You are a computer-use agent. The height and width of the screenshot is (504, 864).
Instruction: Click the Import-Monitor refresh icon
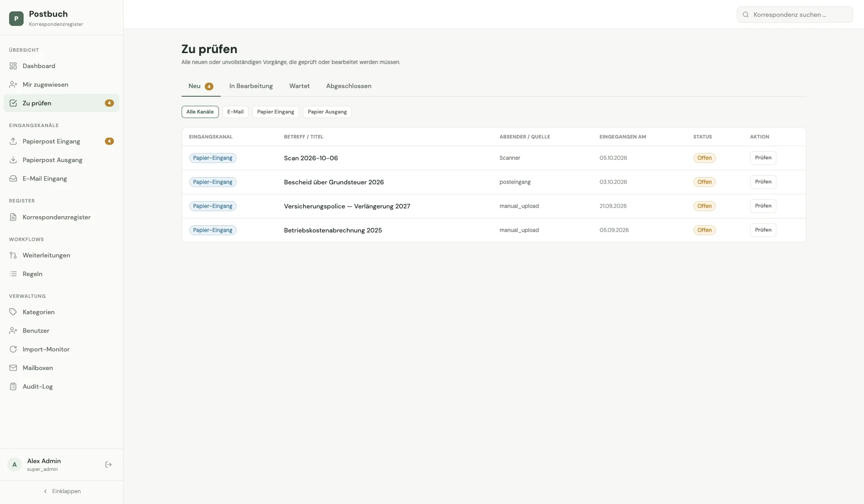[x=13, y=349]
